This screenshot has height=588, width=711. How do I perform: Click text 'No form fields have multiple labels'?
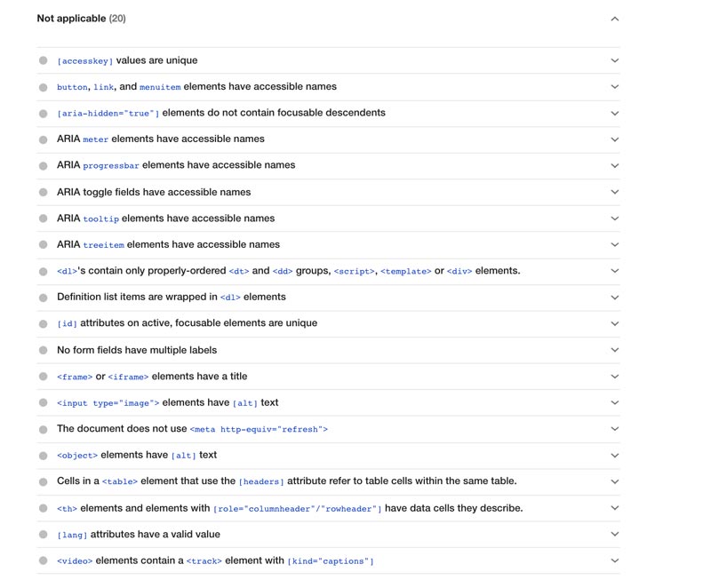[x=137, y=350]
